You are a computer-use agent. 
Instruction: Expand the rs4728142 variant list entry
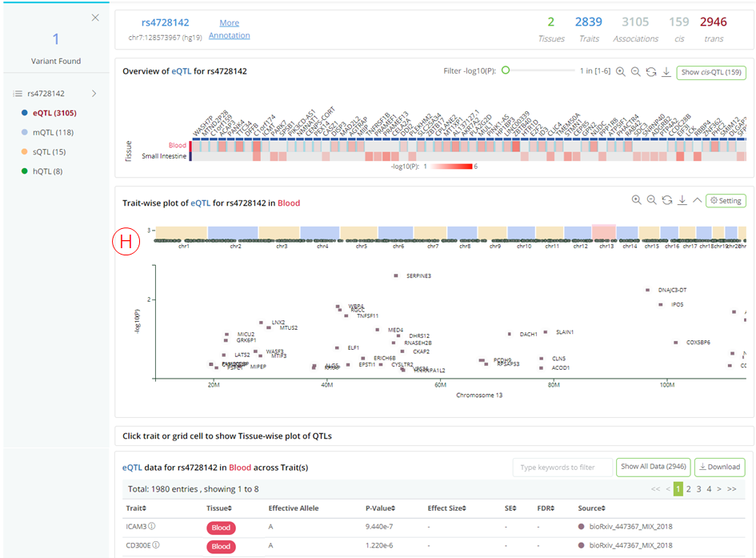tap(94, 94)
